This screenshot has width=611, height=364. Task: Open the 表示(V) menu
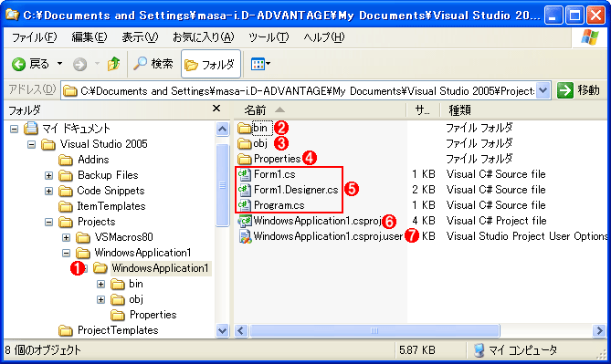pyautogui.click(x=140, y=37)
